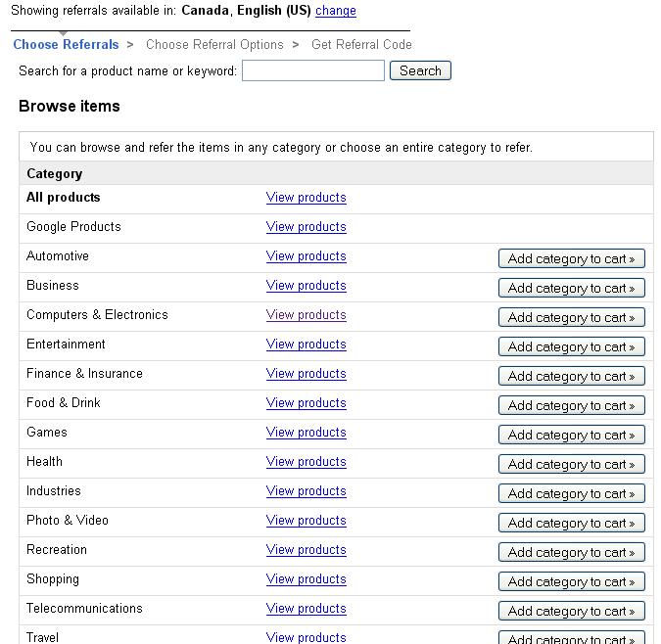Image resolution: width=661 pixels, height=644 pixels.
Task: Select the Choose Referrals step
Action: coord(66,44)
